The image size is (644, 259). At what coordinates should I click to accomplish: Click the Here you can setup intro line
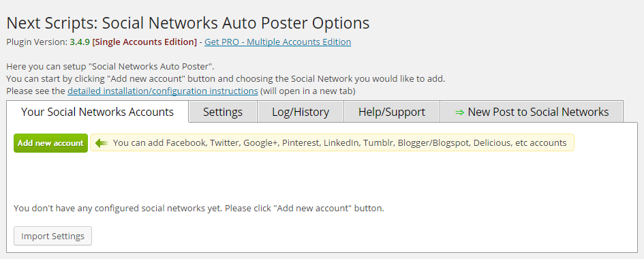pos(110,66)
